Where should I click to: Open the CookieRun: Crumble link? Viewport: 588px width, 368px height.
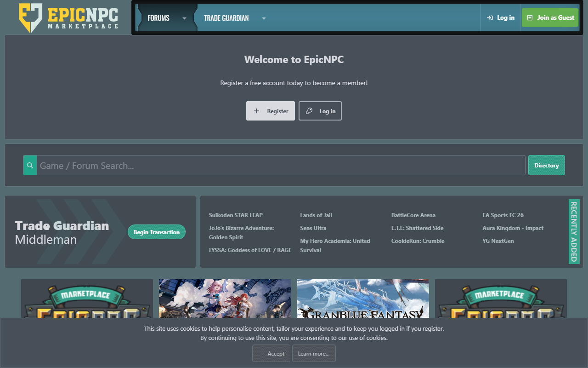[x=418, y=241]
